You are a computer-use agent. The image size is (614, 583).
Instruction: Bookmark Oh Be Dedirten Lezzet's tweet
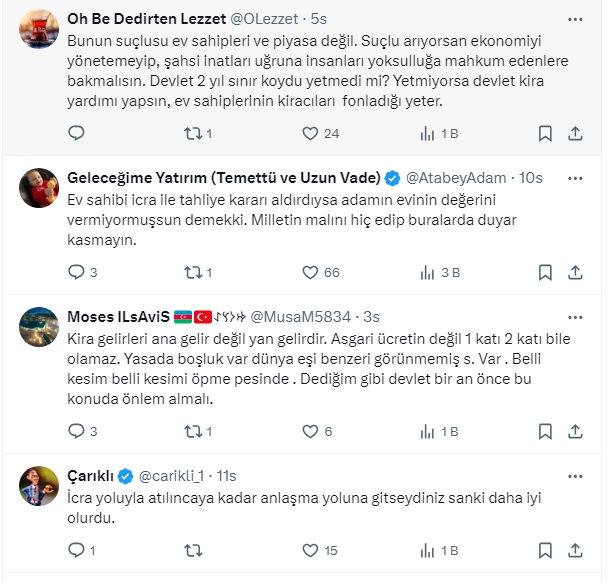coord(545,133)
